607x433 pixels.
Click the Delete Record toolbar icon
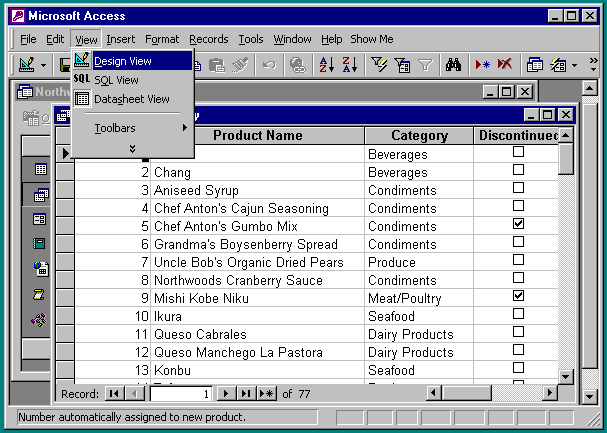click(505, 65)
